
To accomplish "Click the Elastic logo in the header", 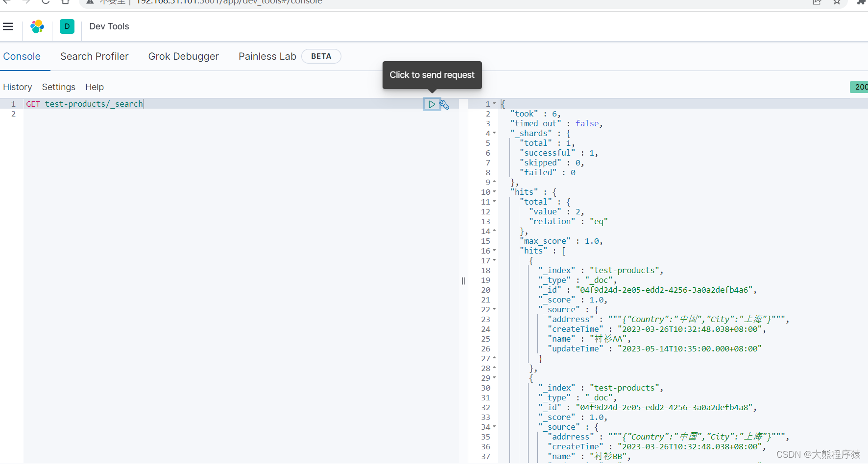I will pyautogui.click(x=37, y=26).
